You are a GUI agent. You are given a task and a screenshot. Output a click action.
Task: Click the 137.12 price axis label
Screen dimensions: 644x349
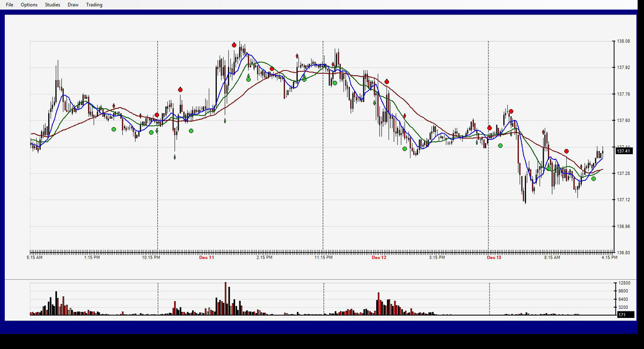(623, 200)
